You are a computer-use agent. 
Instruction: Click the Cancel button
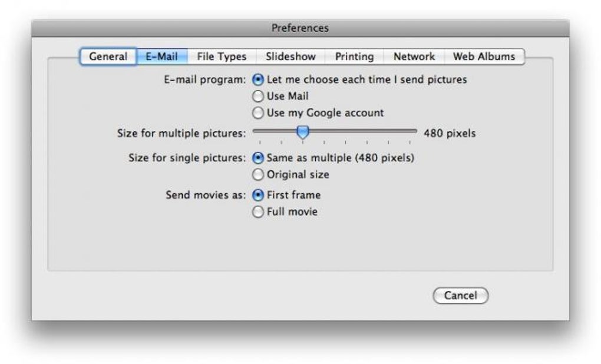tap(460, 296)
